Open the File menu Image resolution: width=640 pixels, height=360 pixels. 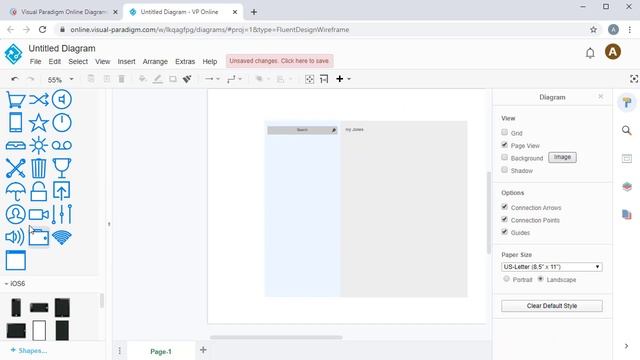[x=36, y=62]
